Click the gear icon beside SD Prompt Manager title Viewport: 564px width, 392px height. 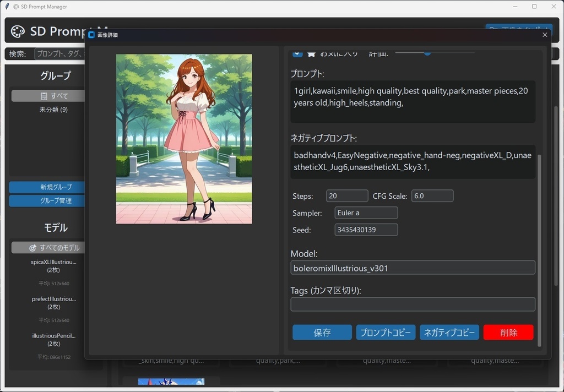pyautogui.click(x=15, y=6)
